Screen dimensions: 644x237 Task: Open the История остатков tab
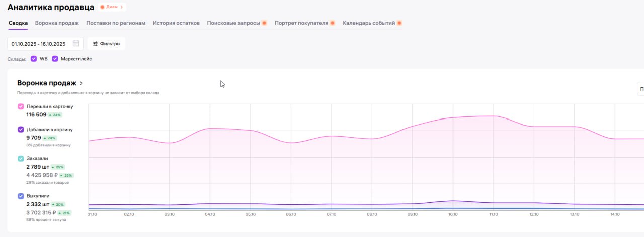click(x=176, y=23)
